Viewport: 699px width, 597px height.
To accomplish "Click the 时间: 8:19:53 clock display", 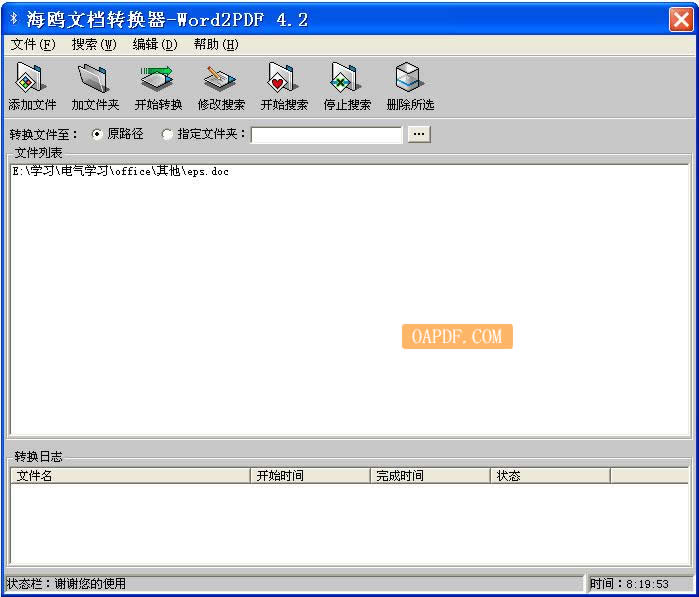I will [629, 584].
